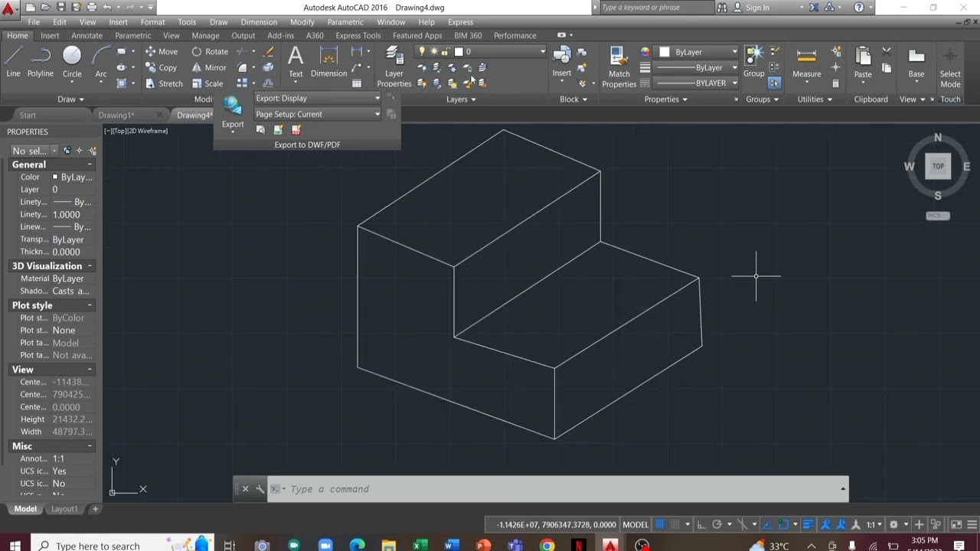Click the white layer color swatch
Screen dimensions: 980x551
click(459, 51)
